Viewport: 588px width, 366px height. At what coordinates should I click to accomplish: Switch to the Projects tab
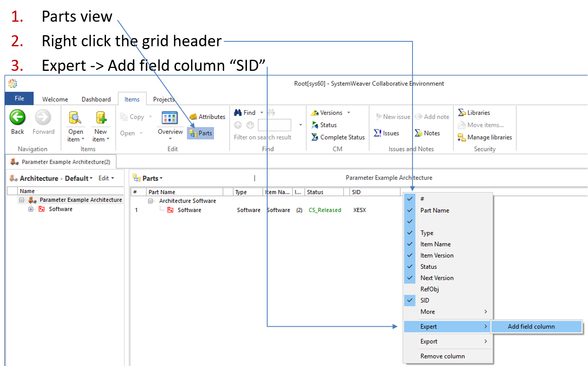point(164,99)
